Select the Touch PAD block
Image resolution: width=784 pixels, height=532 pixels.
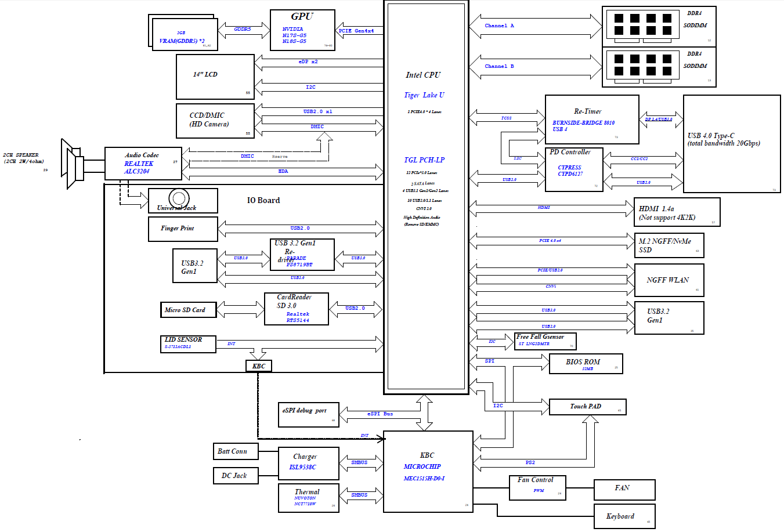(587, 407)
